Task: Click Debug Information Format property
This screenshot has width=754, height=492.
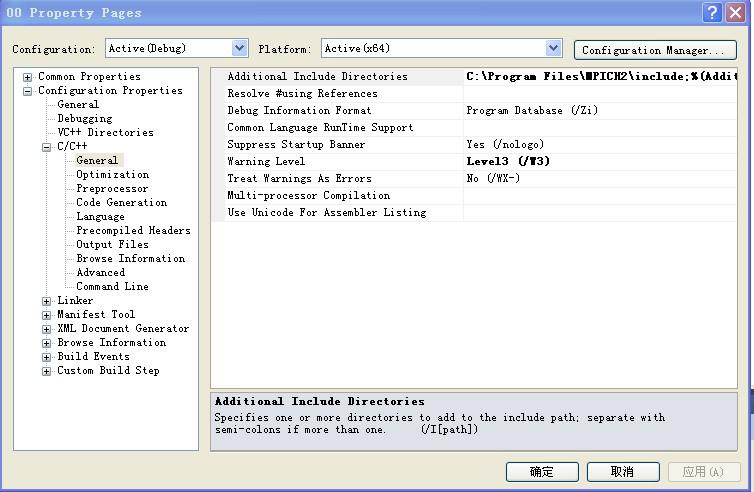Action: 299,111
